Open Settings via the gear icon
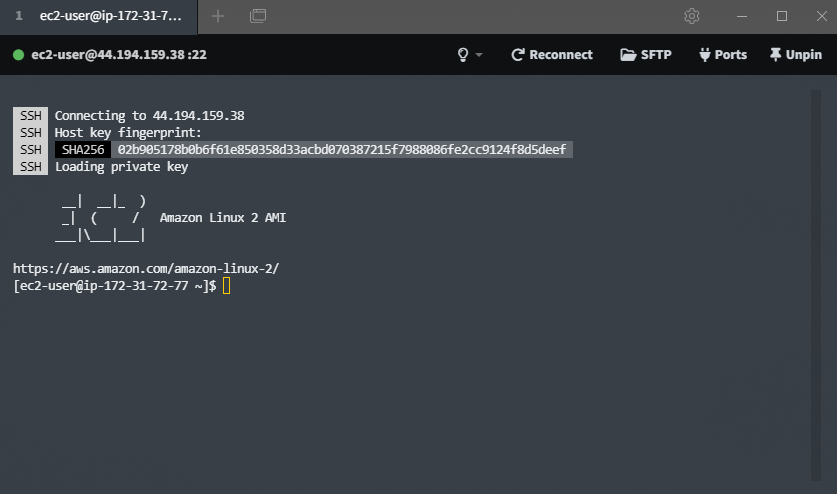This screenshot has height=494, width=837. pyautogui.click(x=691, y=16)
